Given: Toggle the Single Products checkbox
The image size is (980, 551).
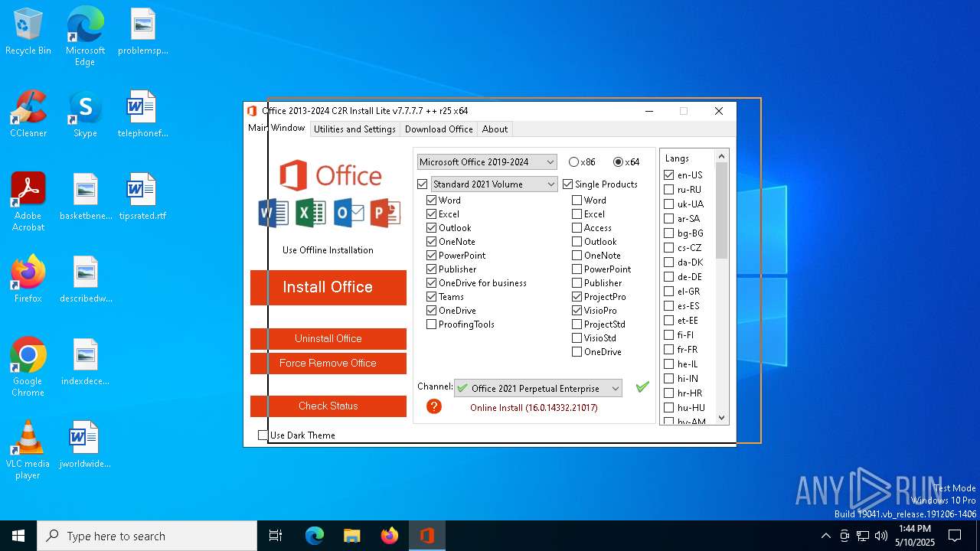Looking at the screenshot, I should point(568,184).
